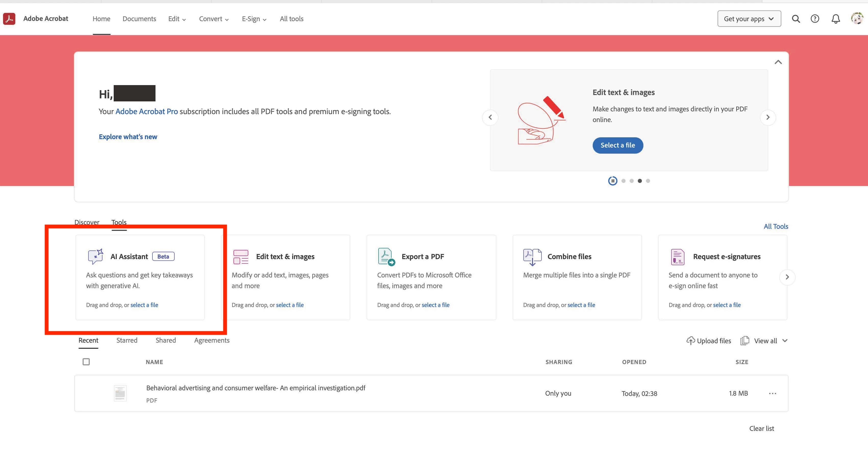
Task: Open the help question mark icon
Action: [x=815, y=19]
